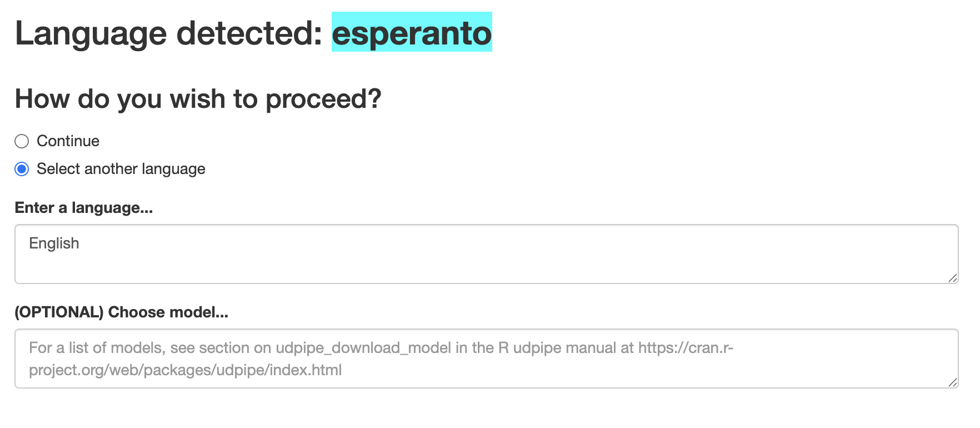Click the word 'proceed?' in the subheading
The image size is (980, 428).
[x=323, y=99]
